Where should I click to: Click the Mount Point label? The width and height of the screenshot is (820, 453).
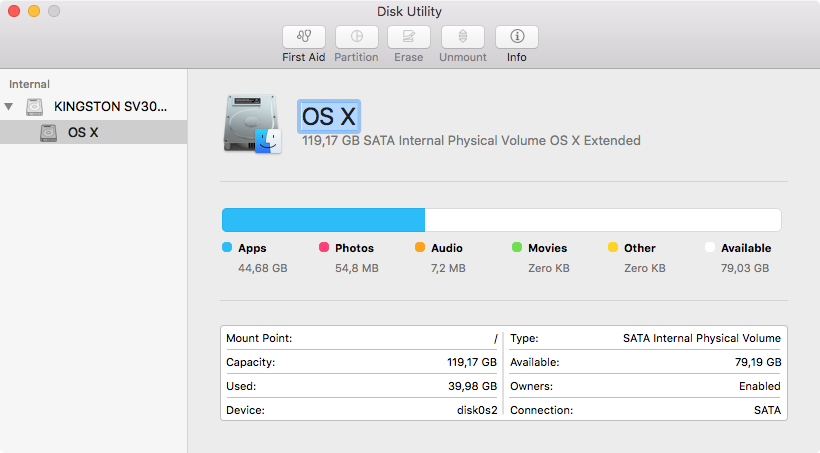click(x=259, y=338)
